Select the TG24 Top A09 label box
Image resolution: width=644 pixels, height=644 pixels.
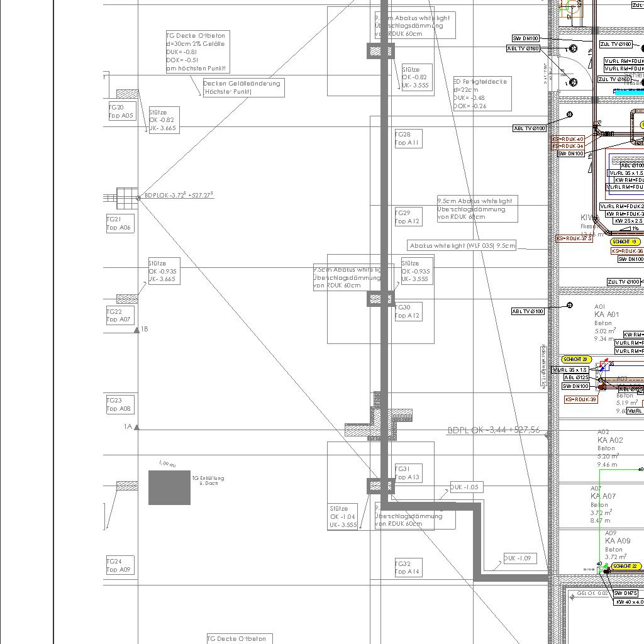click(119, 565)
